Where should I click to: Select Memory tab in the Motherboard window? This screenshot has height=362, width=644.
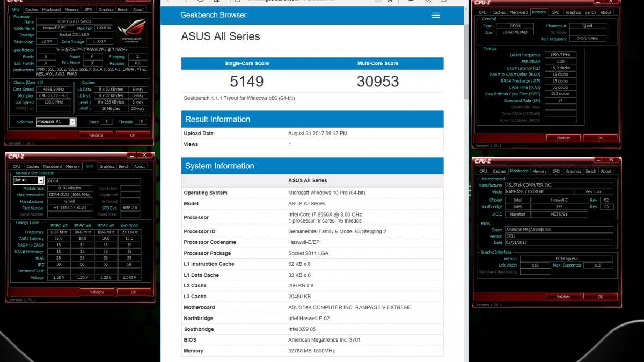click(x=539, y=171)
